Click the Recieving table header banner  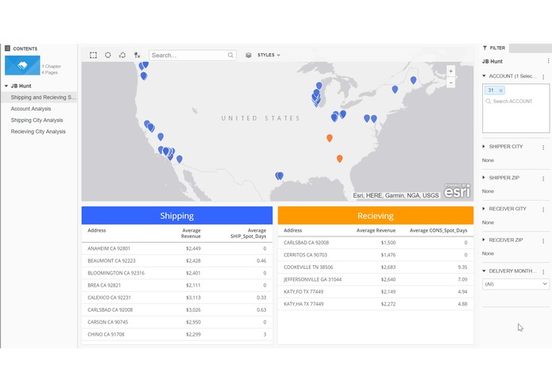coord(375,216)
